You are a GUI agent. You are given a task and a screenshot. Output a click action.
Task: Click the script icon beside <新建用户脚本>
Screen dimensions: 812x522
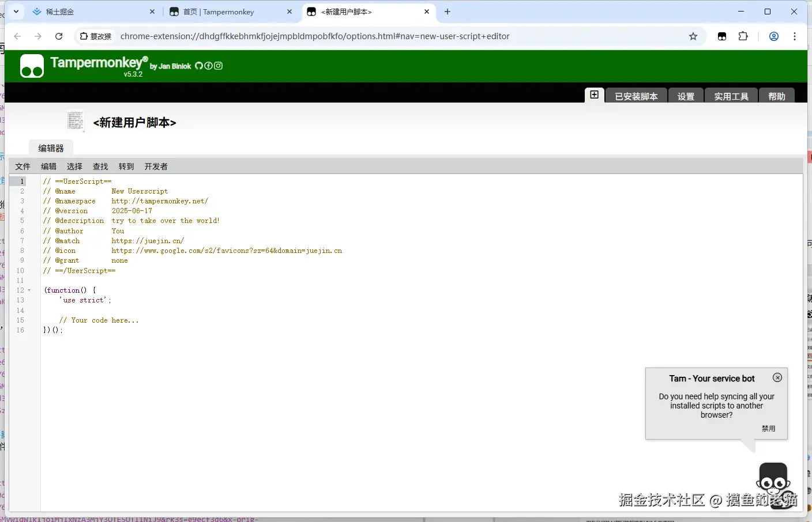click(76, 121)
